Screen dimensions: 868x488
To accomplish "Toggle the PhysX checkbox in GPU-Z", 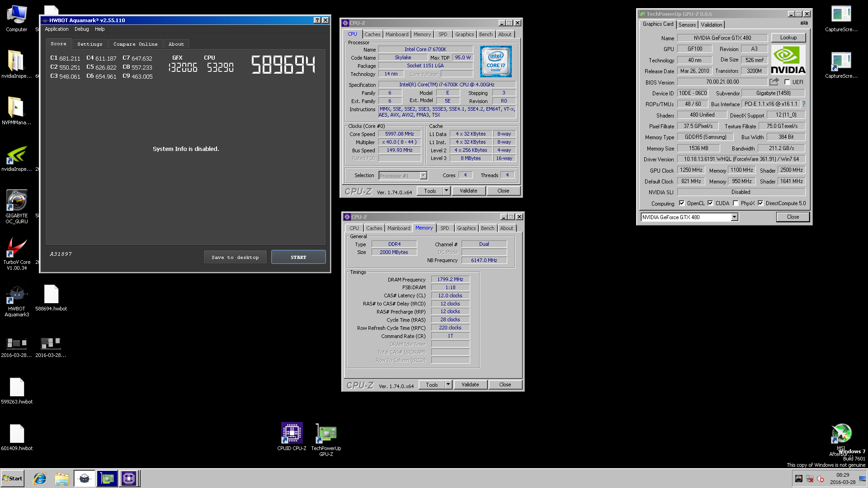I will point(736,203).
